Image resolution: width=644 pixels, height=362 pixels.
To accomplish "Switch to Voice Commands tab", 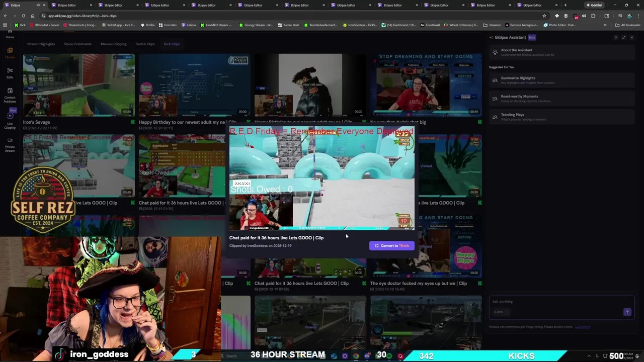I will [77, 44].
